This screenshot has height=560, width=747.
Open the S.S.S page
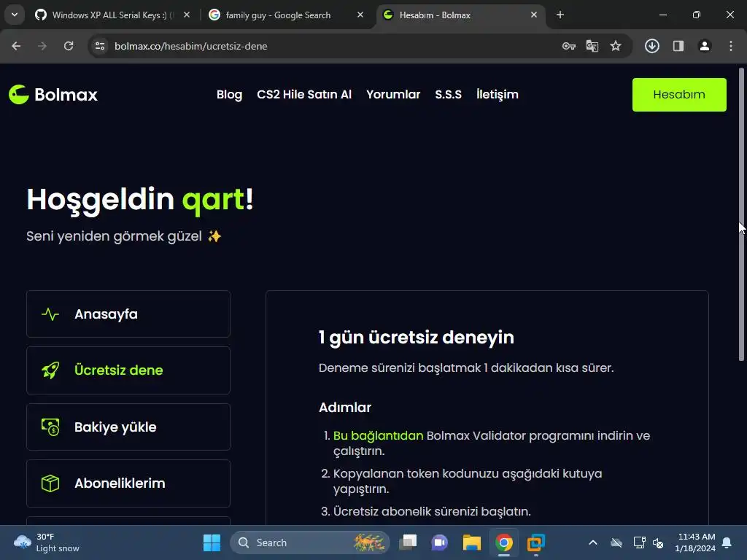[448, 94]
